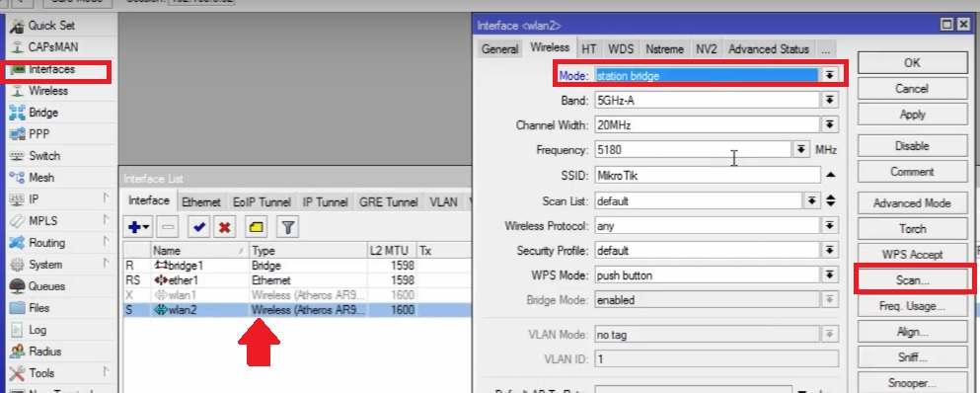The height and width of the screenshot is (393, 980).
Task: Click the funnel Filter icon
Action: (x=287, y=227)
